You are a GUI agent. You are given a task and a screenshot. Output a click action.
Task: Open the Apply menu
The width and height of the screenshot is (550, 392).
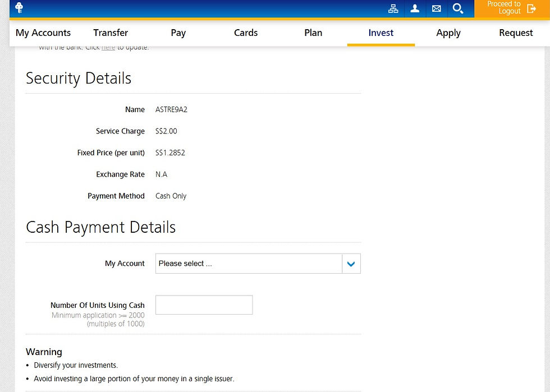tap(448, 33)
